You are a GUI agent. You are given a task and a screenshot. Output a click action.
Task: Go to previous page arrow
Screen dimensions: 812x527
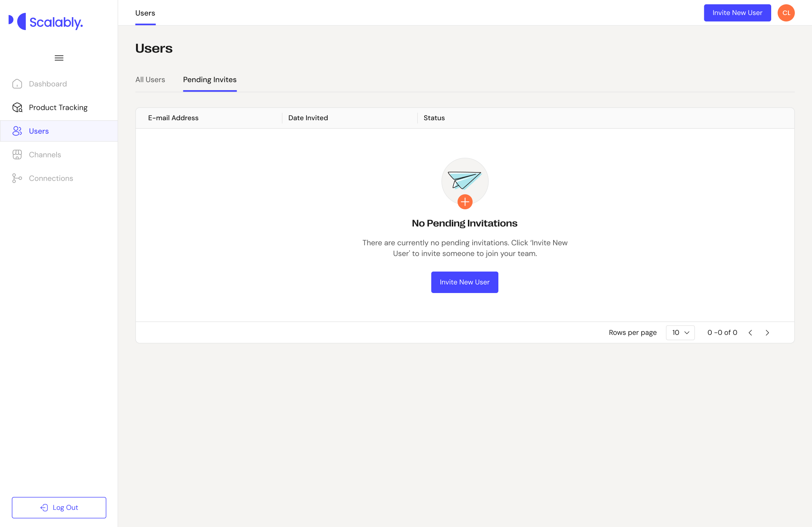(750, 333)
